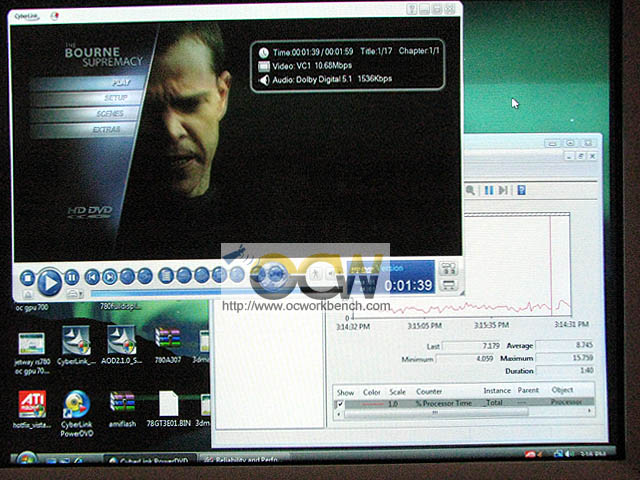Open jetway rs780 oc gpu desktop icon
The image size is (640, 480).
pyautogui.click(x=31, y=354)
